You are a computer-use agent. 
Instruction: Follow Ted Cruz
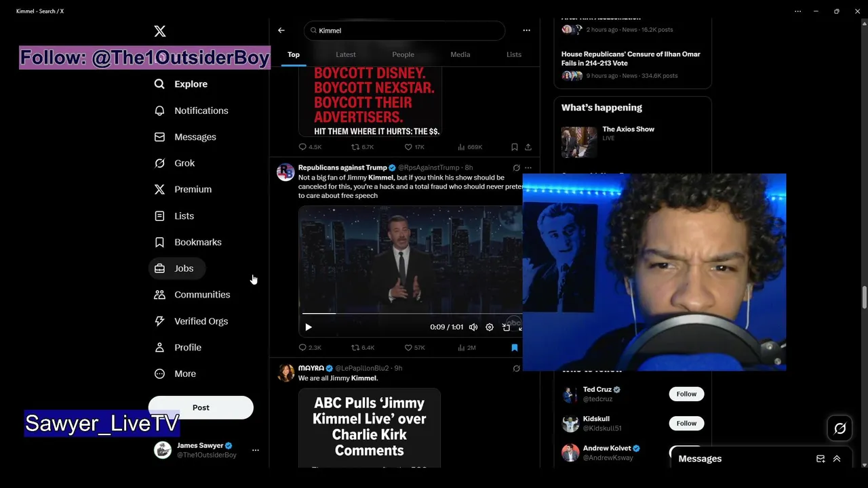(686, 394)
